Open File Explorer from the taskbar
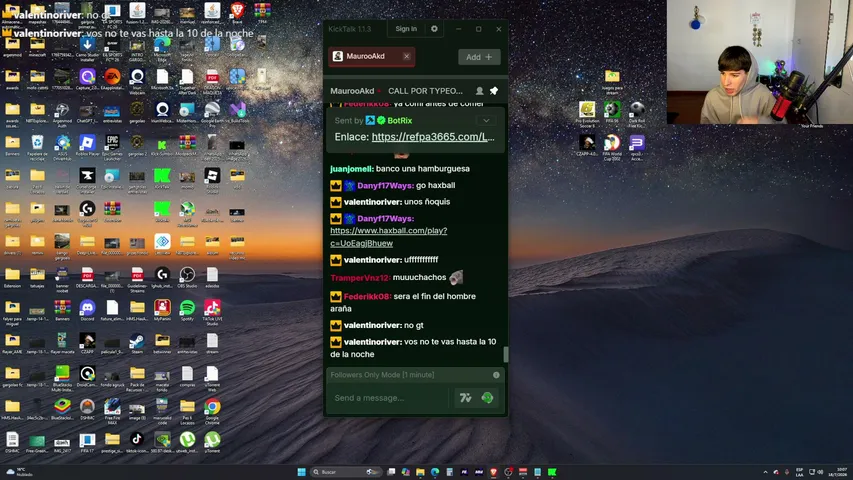This screenshot has width=853, height=480. (x=420, y=472)
